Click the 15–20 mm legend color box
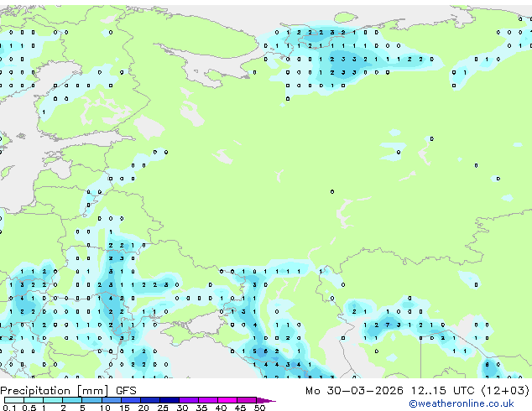Screen dimensions: 532x411 pos(131,400)
